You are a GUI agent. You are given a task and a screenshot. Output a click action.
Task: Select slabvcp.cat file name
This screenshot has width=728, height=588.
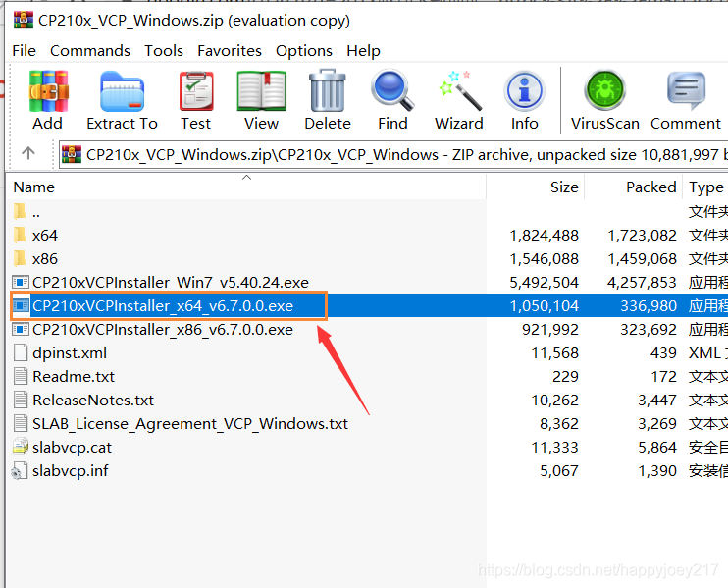(x=72, y=448)
